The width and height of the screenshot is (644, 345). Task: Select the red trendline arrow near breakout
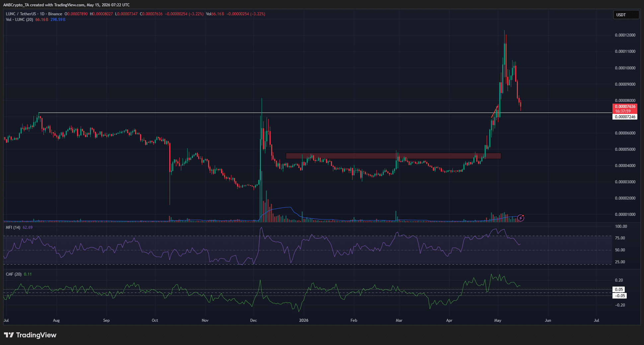coord(495,112)
